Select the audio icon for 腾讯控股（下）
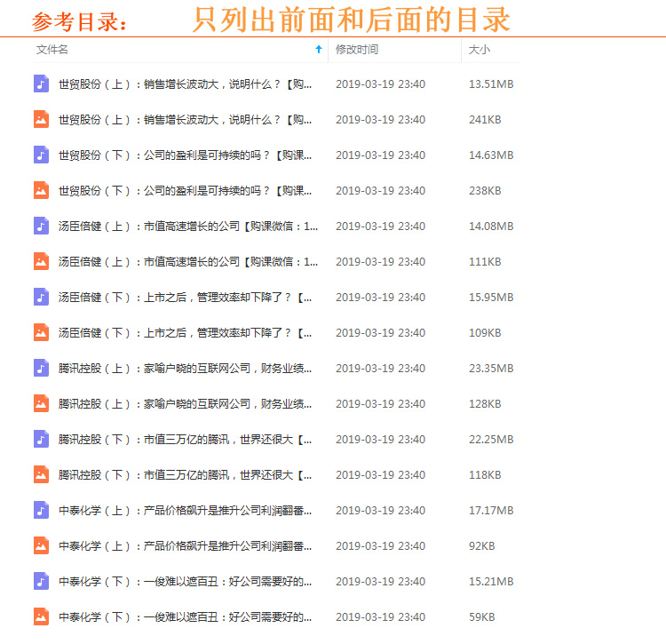This screenshot has height=644, width=666. tap(41, 440)
